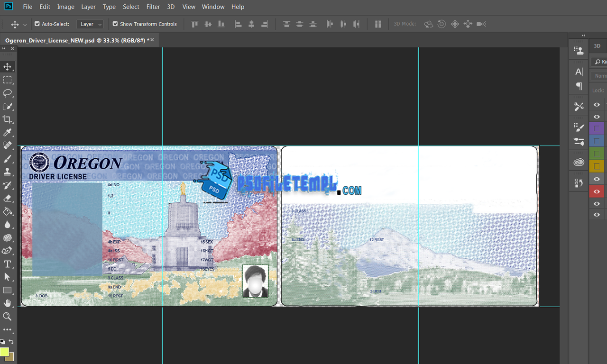Open the Edit menu
The image size is (607, 364).
coord(45,7)
